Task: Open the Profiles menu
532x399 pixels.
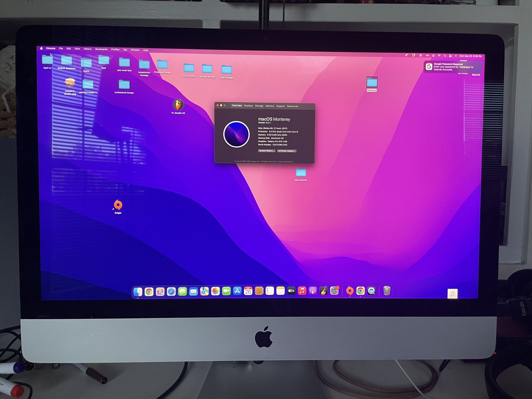Action: (x=115, y=50)
